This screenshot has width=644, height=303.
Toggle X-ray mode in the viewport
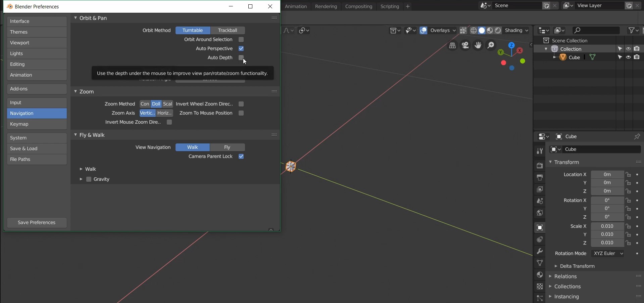tap(463, 30)
